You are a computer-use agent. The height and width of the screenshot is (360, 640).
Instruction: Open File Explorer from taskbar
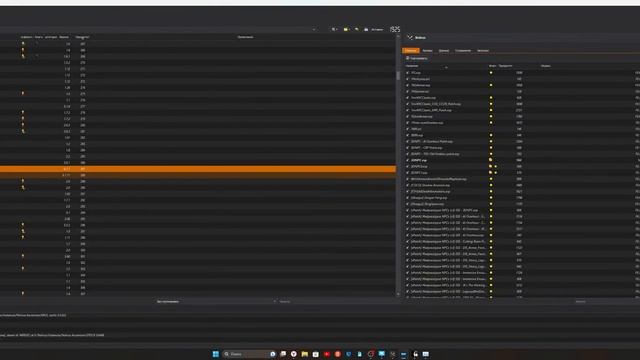(304, 354)
